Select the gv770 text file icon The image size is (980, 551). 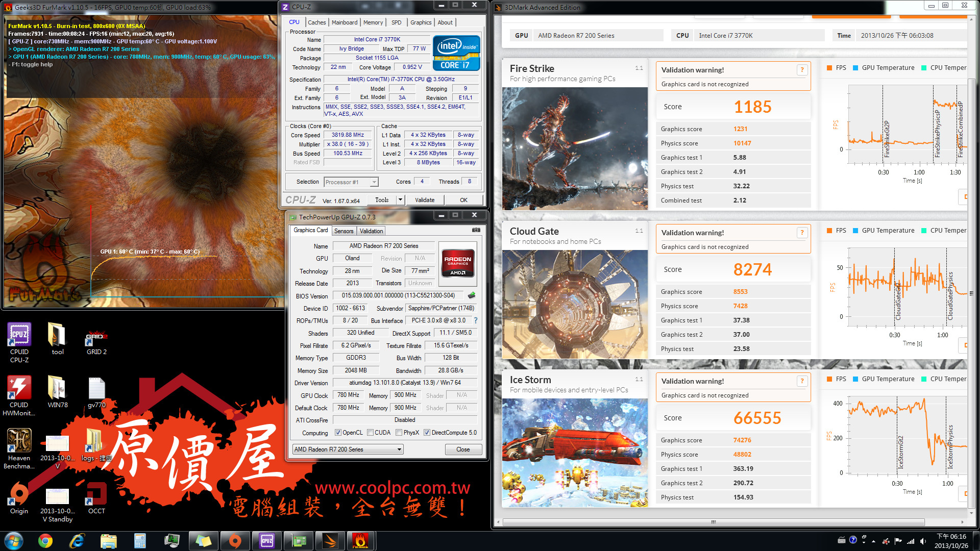click(x=96, y=392)
